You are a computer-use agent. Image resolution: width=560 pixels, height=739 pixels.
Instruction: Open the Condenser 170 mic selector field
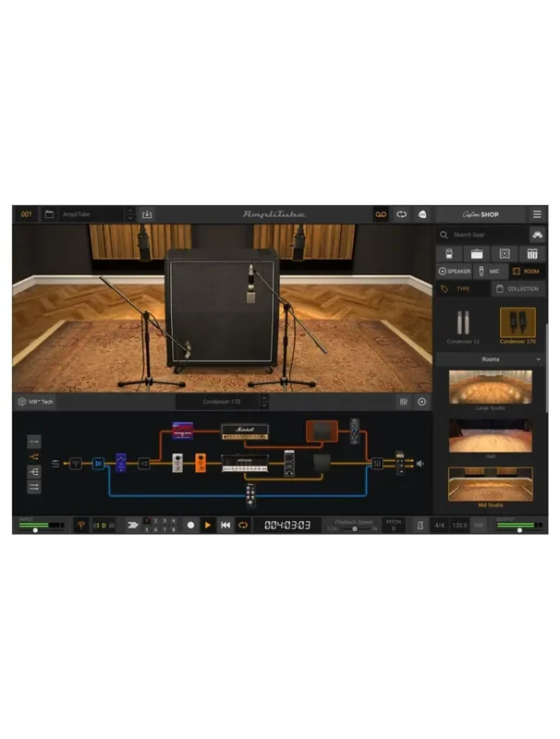tap(222, 402)
